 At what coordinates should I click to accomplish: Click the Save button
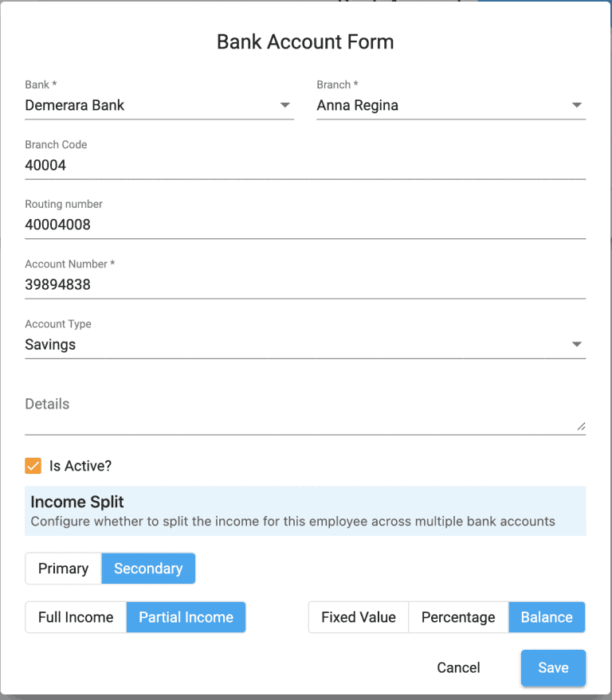pos(553,667)
